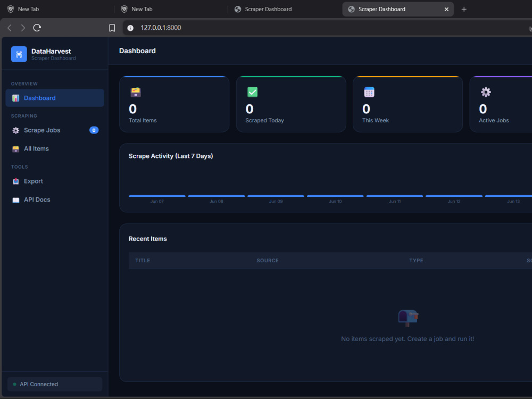Viewport: 532px width, 399px height.
Task: Click the Scrape Jobs count badge
Action: [94, 130]
